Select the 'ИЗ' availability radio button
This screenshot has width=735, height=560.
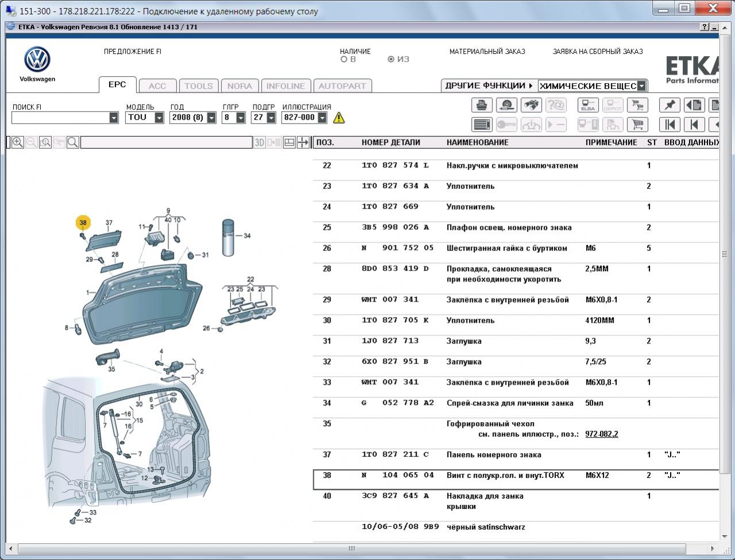[391, 59]
